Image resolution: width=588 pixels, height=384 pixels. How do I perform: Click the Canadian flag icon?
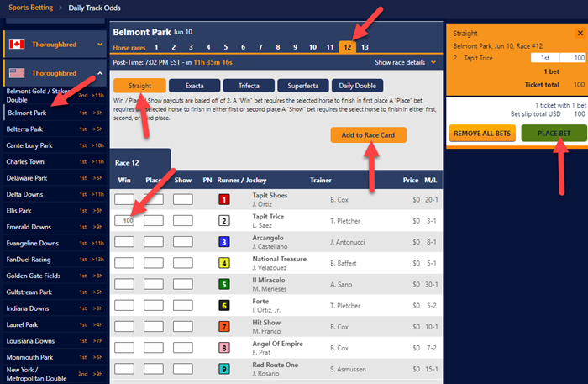point(17,45)
